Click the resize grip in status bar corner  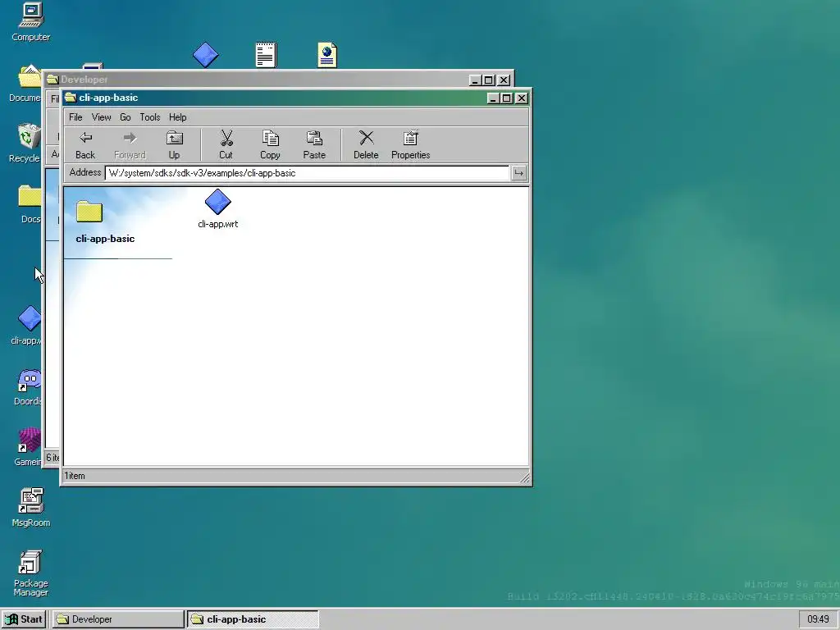[524, 478]
